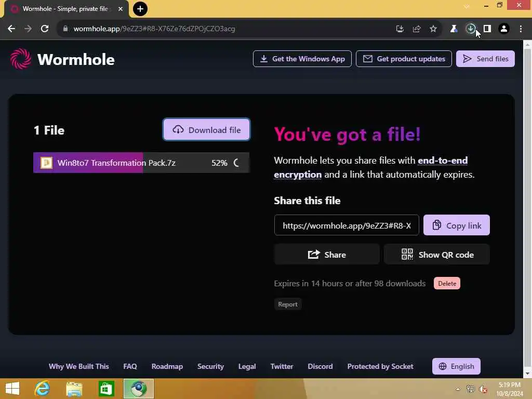Click the 7z file type icon
Viewport: 532px width, 399px height.
point(46,163)
